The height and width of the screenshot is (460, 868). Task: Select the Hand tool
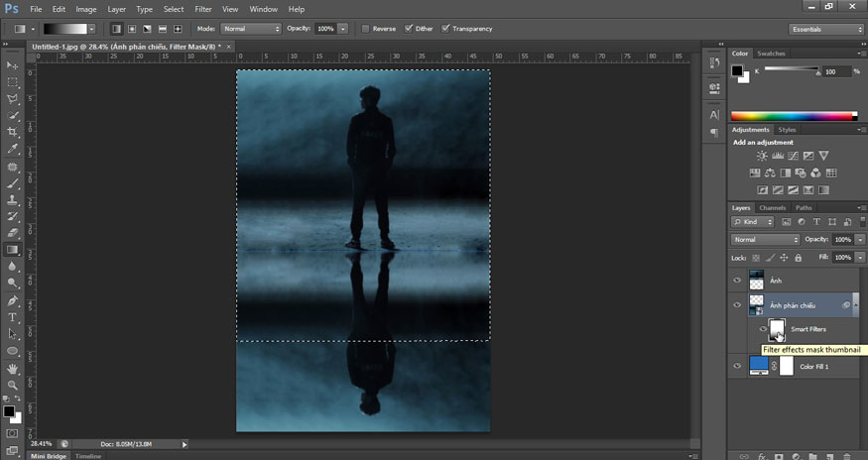click(x=12, y=368)
